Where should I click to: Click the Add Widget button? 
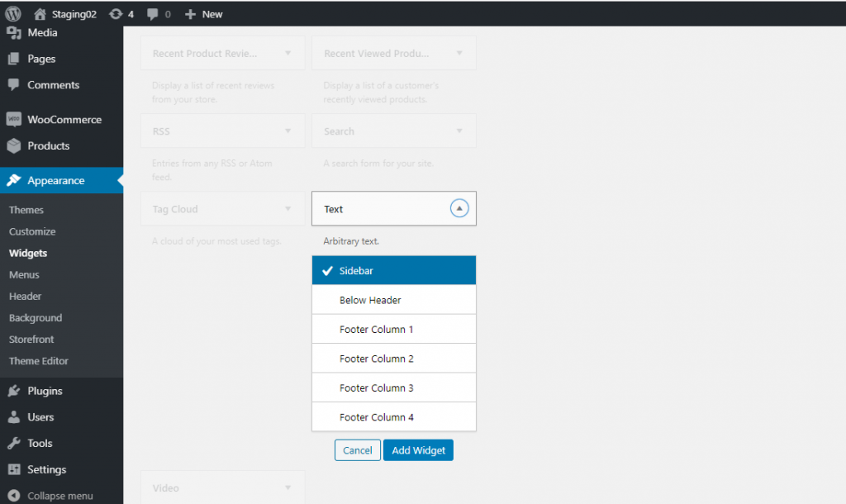418,450
